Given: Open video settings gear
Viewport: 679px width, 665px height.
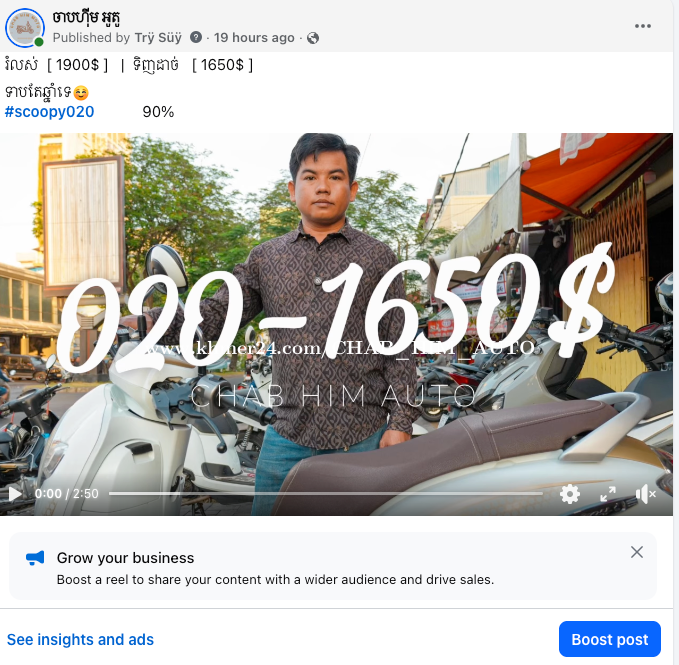Looking at the screenshot, I should point(570,493).
